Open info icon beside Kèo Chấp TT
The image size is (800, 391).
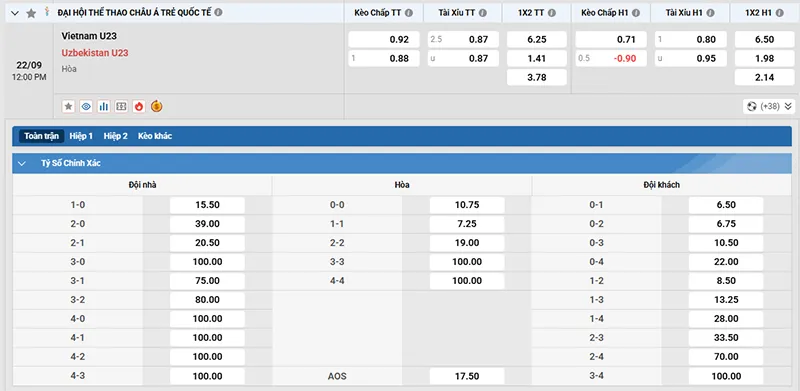click(409, 13)
